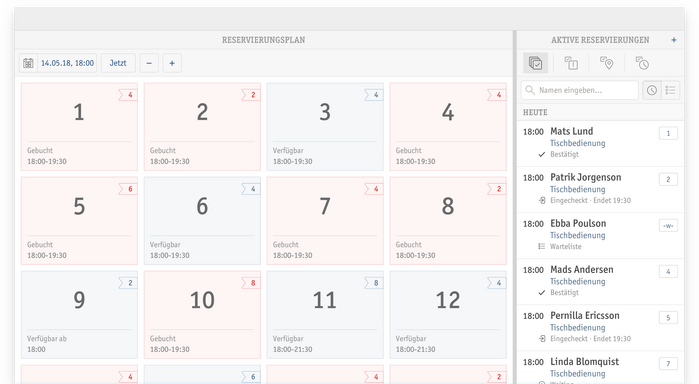Click seat flag 8 on table 11
Viewport: 699px width, 384px height.
tap(374, 283)
